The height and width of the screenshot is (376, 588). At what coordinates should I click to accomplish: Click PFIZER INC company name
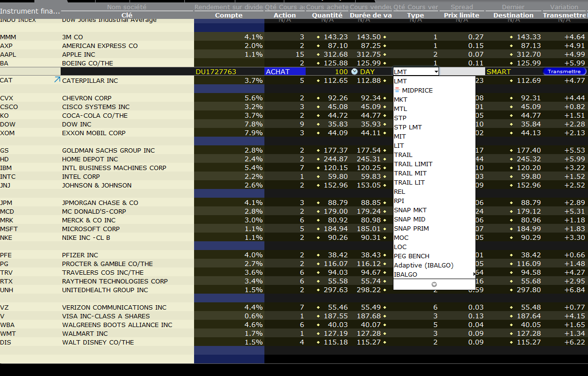pos(80,255)
